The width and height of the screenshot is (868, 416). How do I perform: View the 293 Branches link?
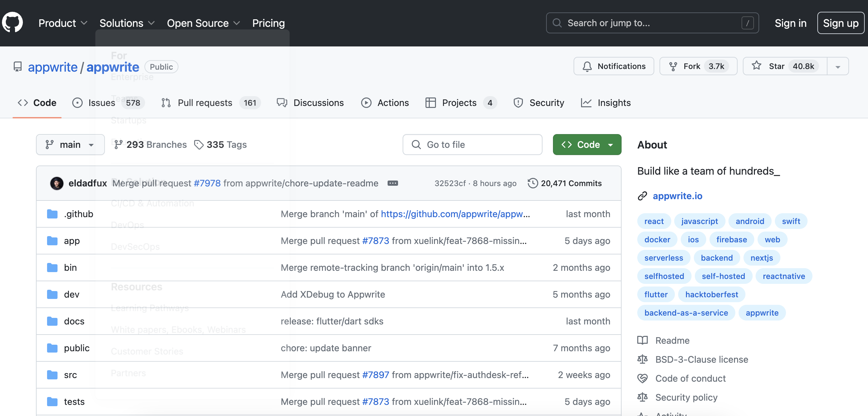[x=150, y=144]
